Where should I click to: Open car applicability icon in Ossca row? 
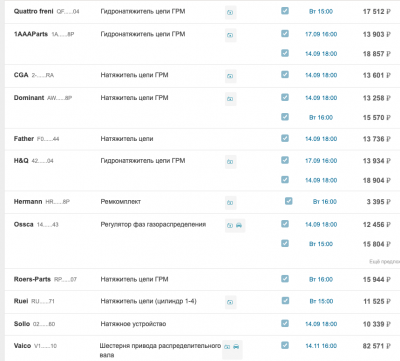coord(239,226)
